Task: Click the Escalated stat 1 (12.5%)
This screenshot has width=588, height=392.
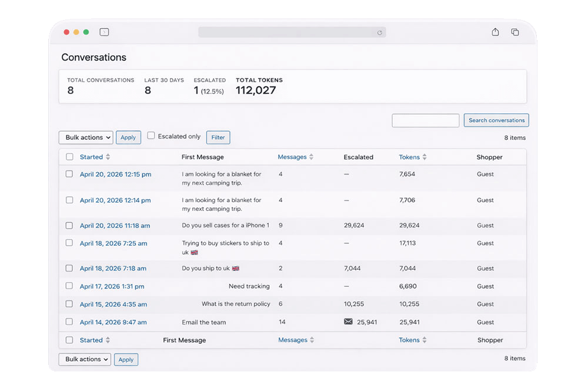Action: tap(209, 91)
